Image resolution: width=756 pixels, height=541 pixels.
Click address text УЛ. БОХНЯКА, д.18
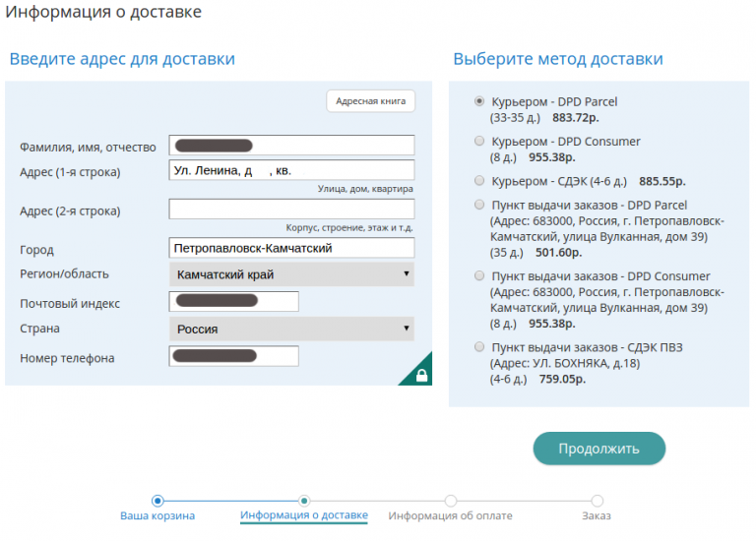pyautogui.click(x=586, y=363)
